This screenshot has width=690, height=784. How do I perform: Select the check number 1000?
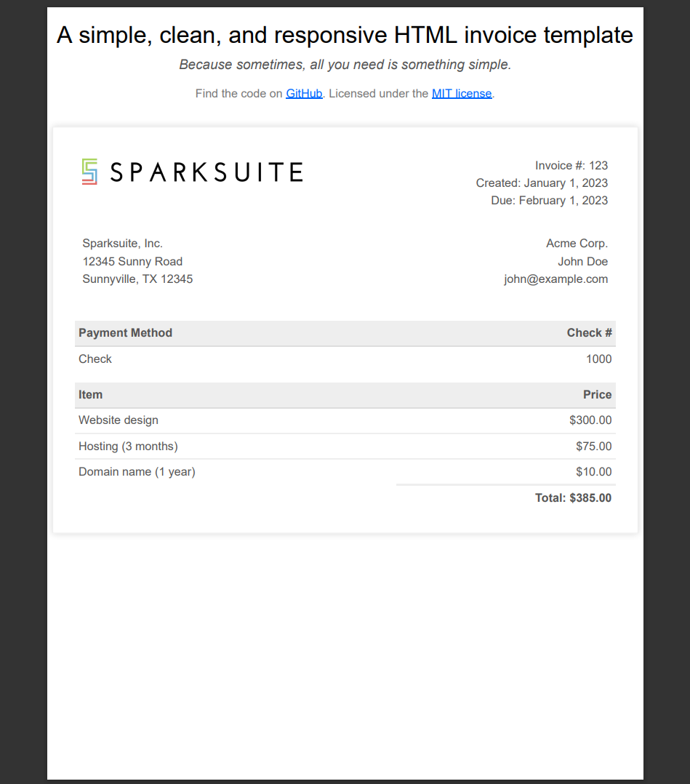tap(598, 359)
